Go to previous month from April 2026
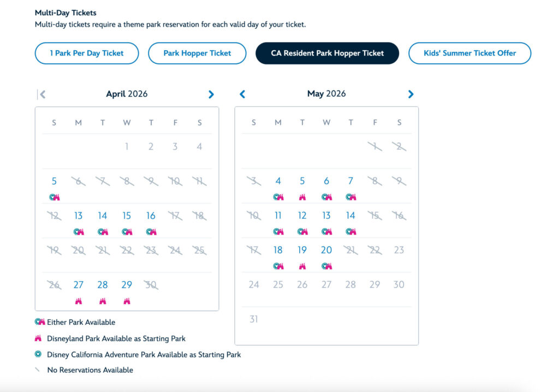Viewport: 559px width, 392px height. pyautogui.click(x=42, y=94)
